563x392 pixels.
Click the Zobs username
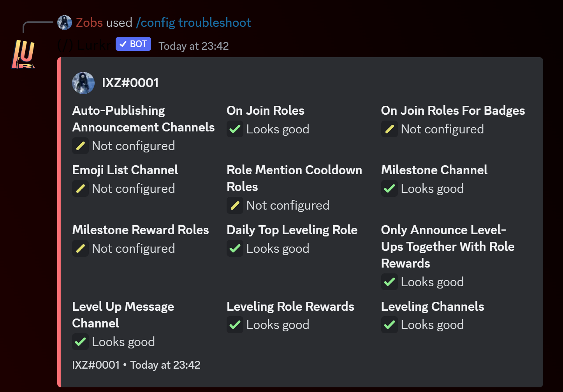[x=89, y=23]
